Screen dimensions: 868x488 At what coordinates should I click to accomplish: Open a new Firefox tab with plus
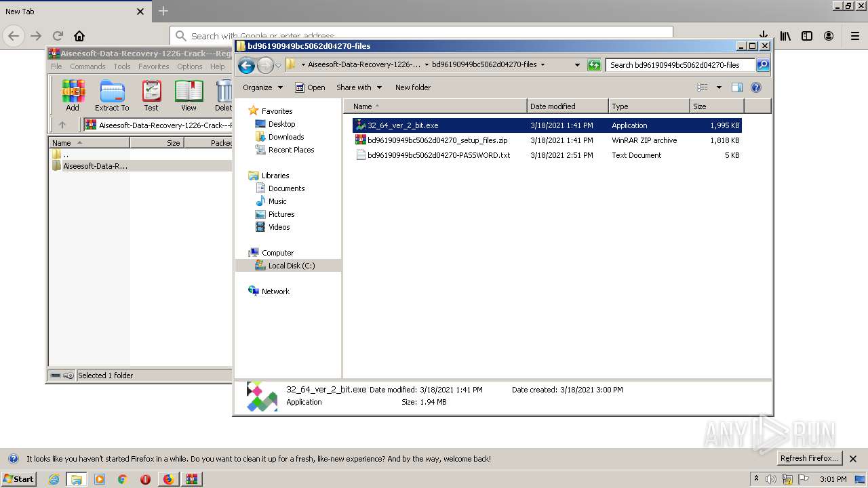(163, 11)
